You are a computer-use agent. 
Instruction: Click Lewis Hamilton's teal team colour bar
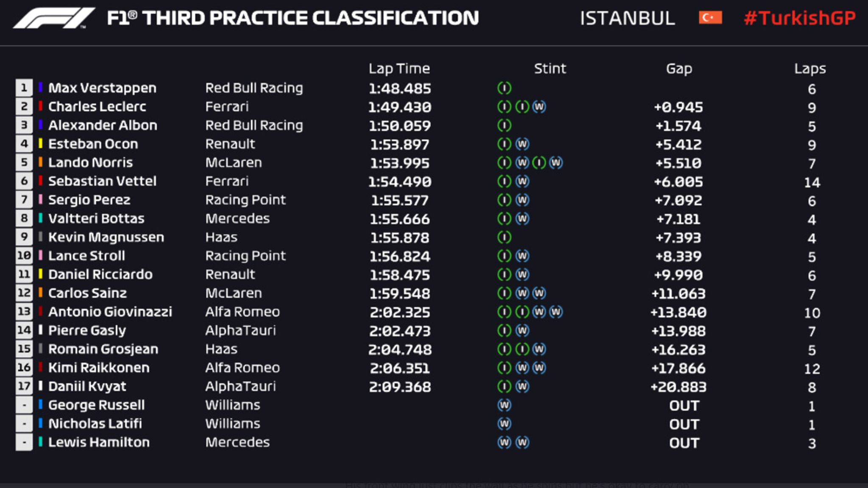[41, 442]
